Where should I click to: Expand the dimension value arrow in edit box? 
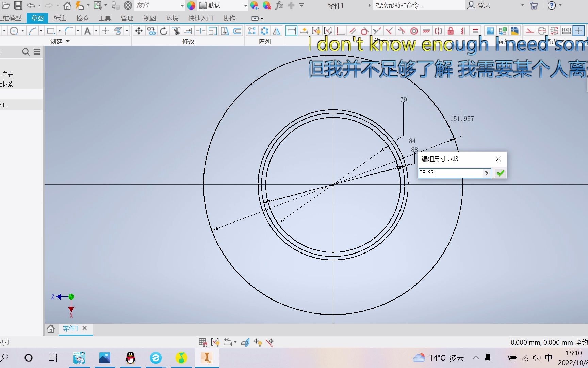487,173
